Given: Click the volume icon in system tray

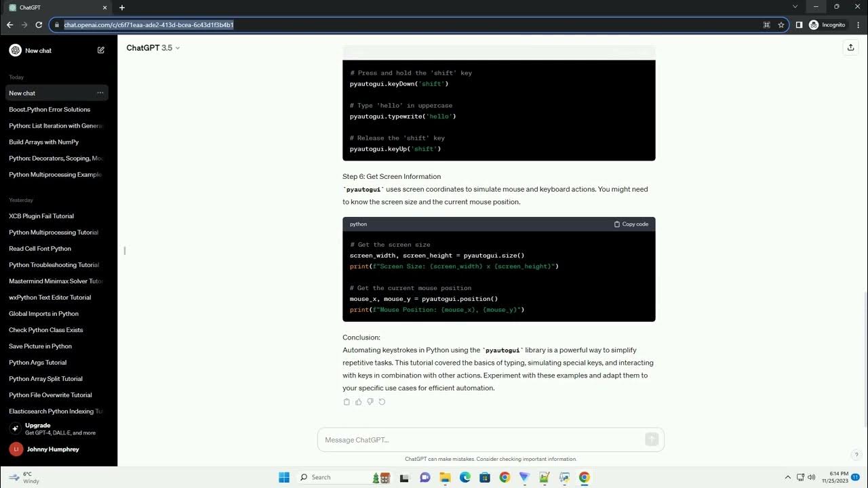Looking at the screenshot, I should (812, 477).
